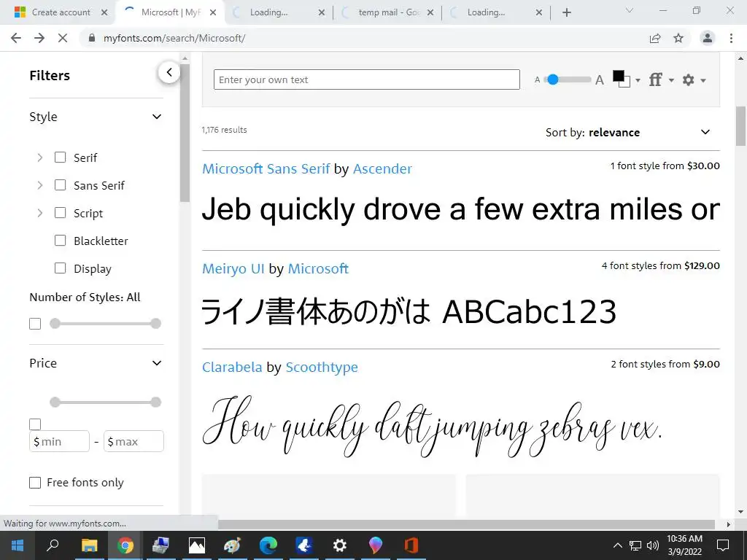Open a new browser tab
Image resolution: width=747 pixels, height=560 pixels.
tap(566, 12)
